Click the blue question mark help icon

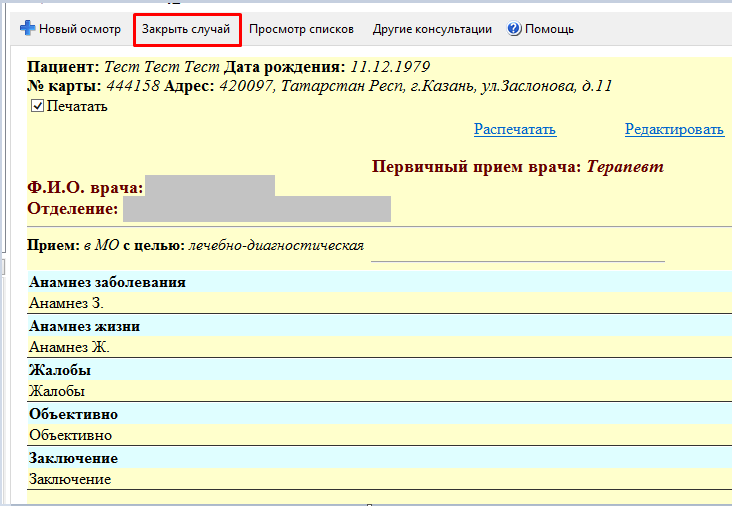pos(514,29)
